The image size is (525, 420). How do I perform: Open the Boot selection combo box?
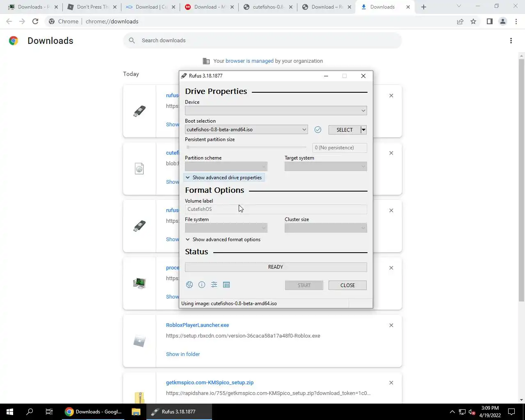(x=246, y=130)
